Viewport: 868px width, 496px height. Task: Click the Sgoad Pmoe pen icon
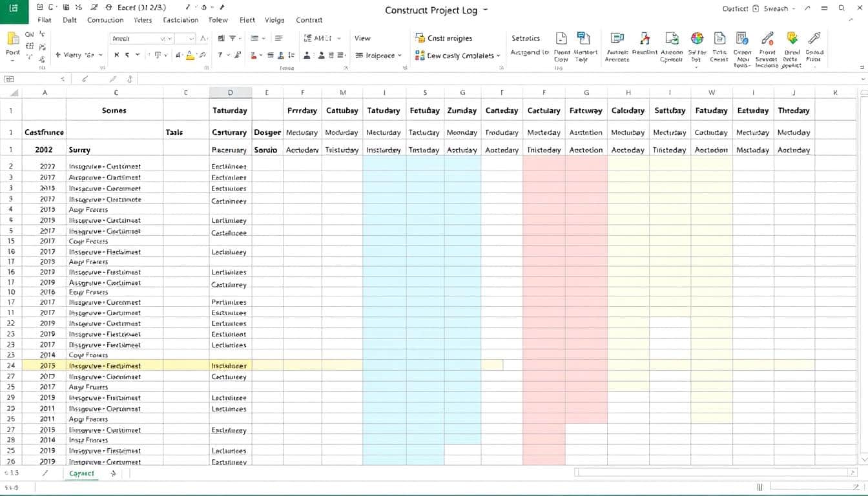click(814, 39)
